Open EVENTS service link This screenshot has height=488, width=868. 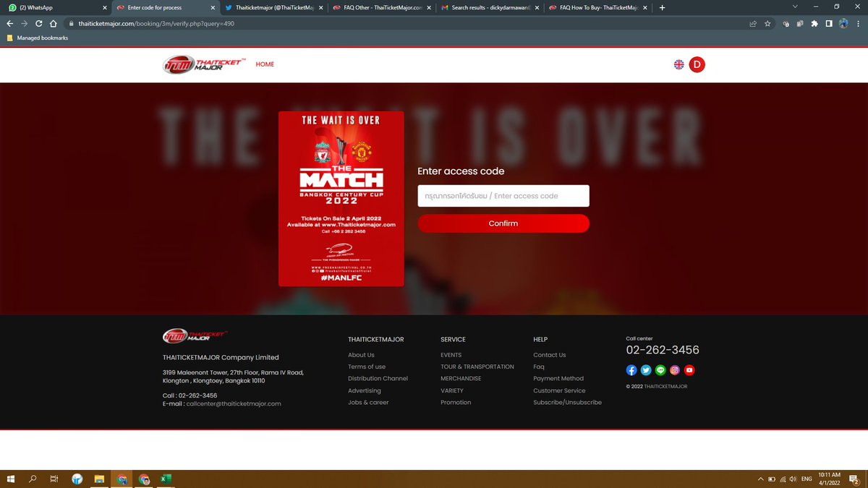(x=451, y=355)
